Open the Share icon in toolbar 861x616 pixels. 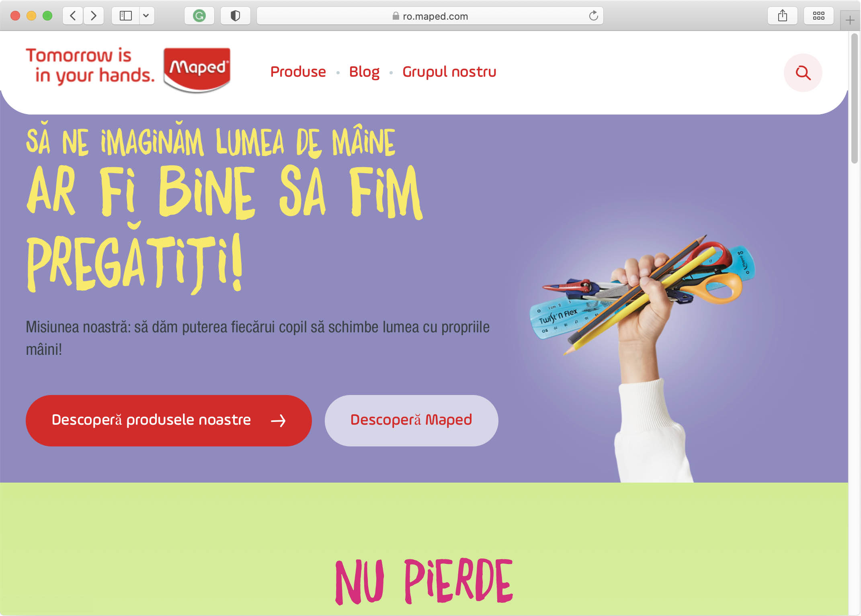782,16
